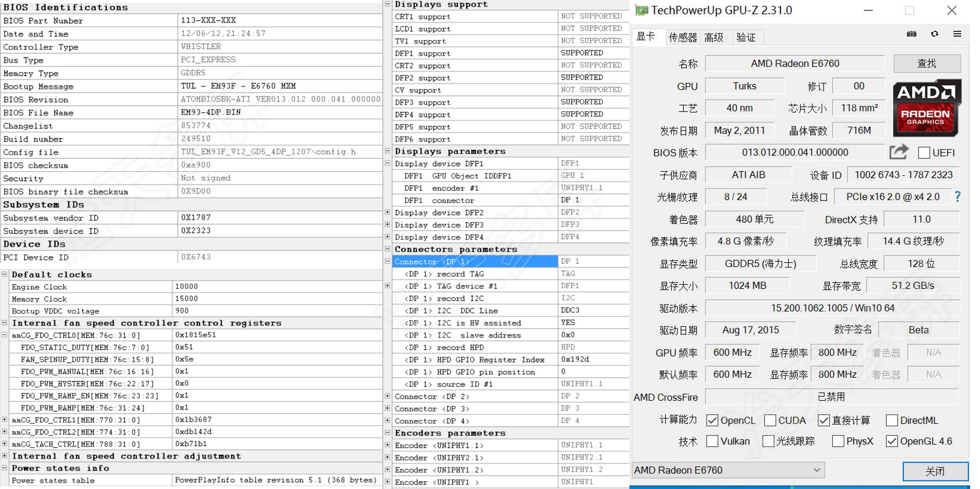Click the AMD CrossFire 已禁用 field
This screenshot has height=489, width=980.
tap(831, 397)
